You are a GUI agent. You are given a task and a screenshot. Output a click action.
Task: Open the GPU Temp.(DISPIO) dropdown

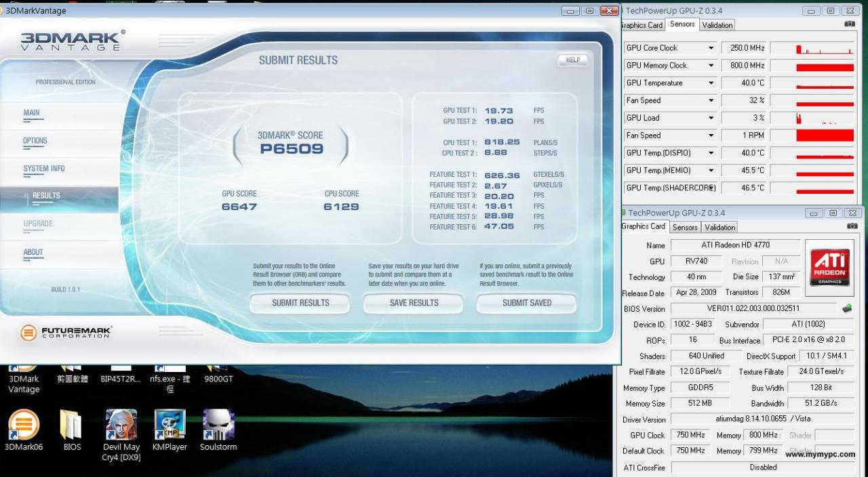coord(711,153)
